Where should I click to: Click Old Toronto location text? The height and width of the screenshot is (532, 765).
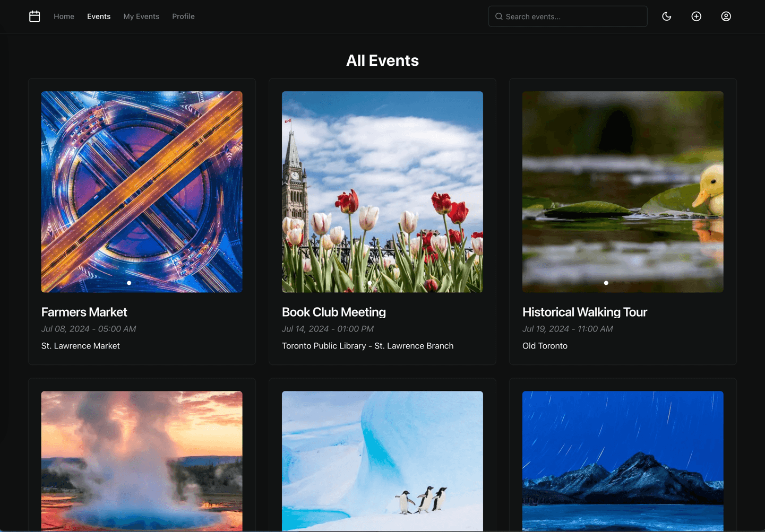coord(545,346)
